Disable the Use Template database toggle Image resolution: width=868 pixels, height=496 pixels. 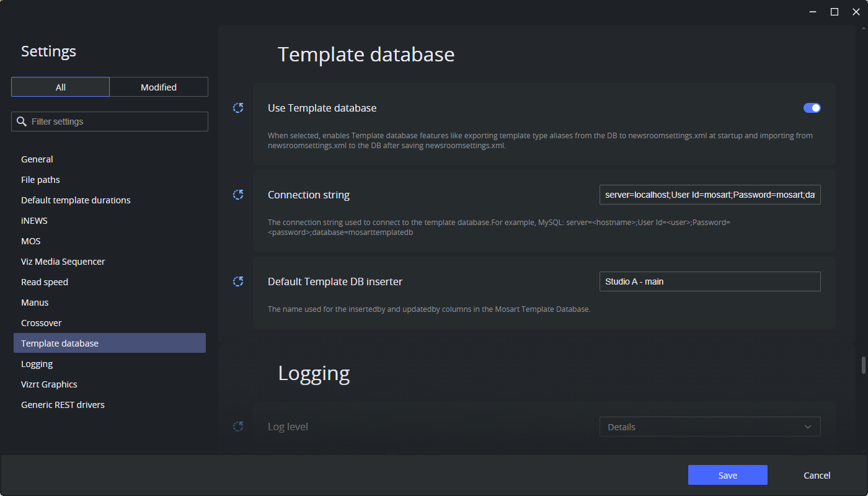click(x=811, y=108)
